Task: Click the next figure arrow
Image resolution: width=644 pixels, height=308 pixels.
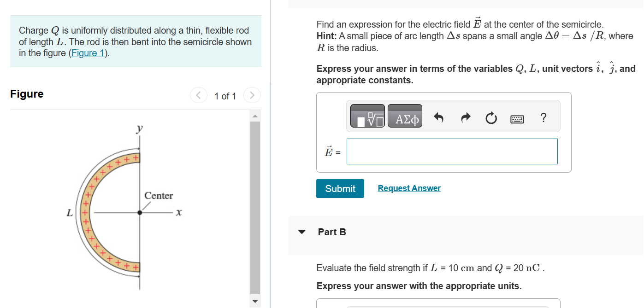Action: click(252, 95)
